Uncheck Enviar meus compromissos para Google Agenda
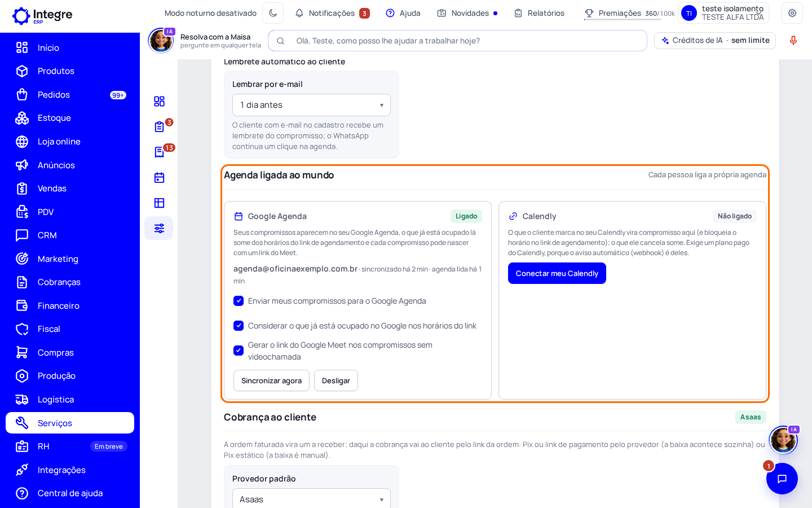This screenshot has height=508, width=812. point(239,301)
